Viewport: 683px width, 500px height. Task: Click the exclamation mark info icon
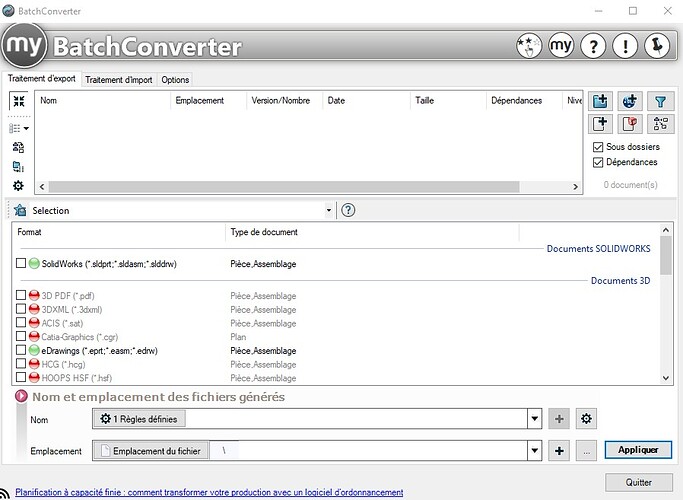click(624, 46)
